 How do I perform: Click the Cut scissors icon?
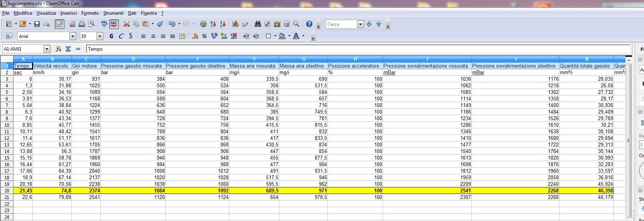click(126, 24)
